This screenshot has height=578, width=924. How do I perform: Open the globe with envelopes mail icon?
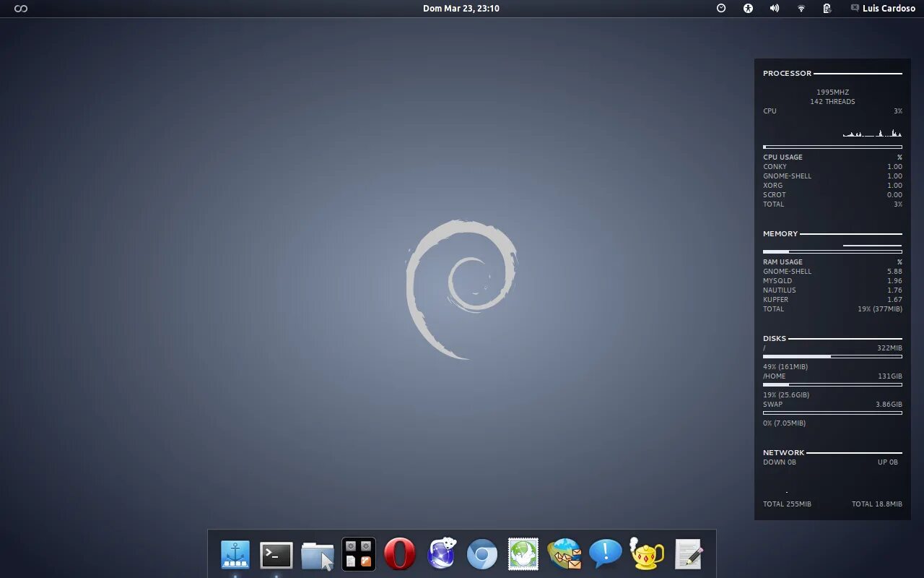pyautogui.click(x=565, y=555)
